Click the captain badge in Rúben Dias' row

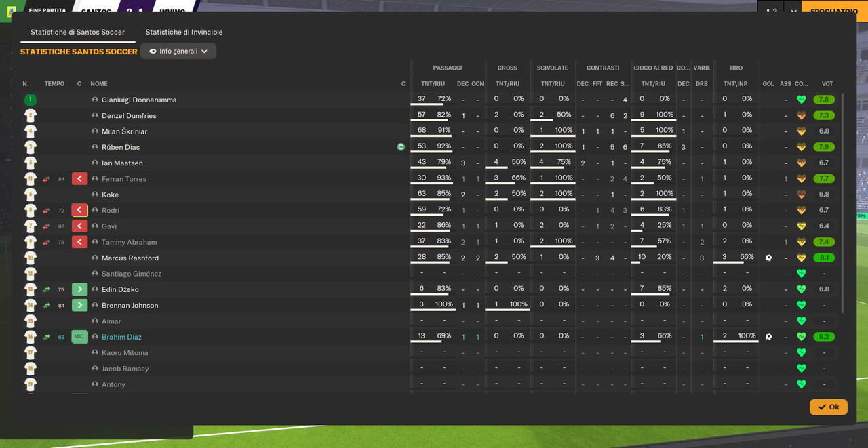click(401, 147)
